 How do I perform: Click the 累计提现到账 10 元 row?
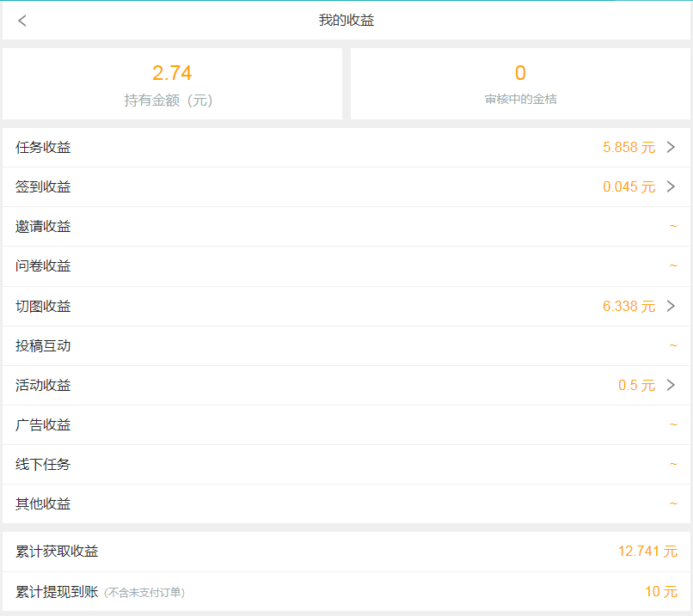tap(346, 592)
